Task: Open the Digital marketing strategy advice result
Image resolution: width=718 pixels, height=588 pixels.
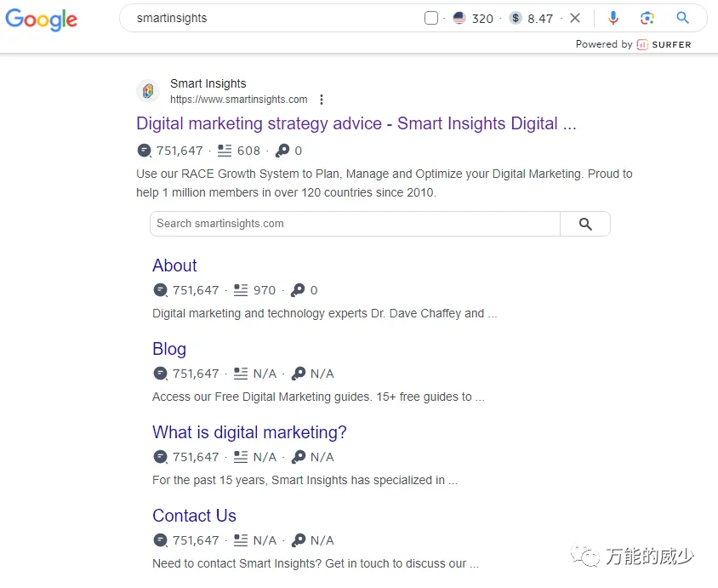Action: (356, 123)
